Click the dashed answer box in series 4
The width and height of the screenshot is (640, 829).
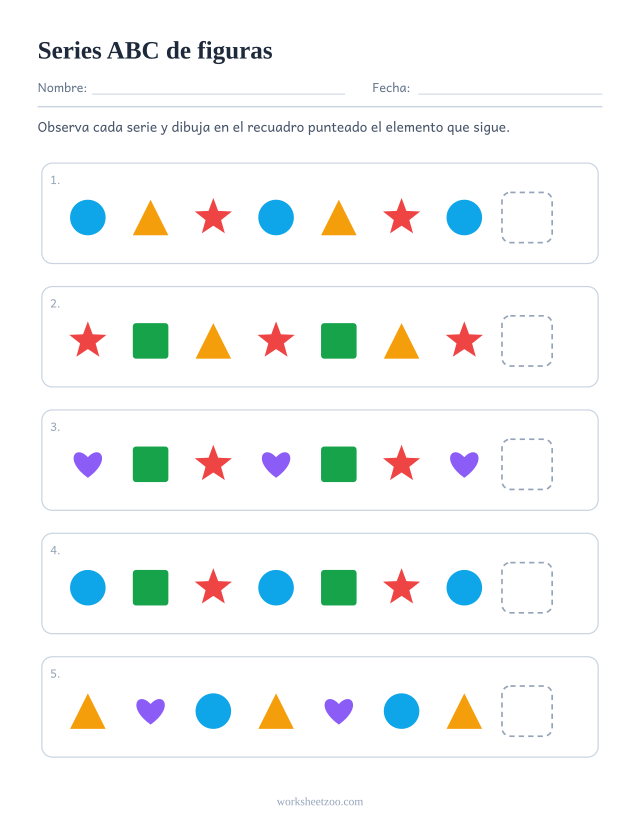click(527, 587)
